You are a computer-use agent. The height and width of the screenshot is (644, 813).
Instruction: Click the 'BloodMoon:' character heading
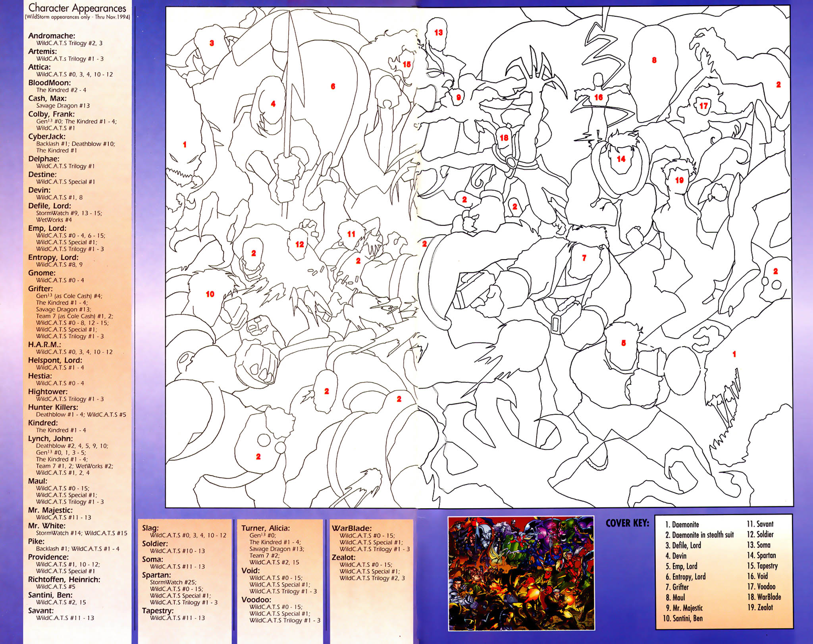[50, 83]
